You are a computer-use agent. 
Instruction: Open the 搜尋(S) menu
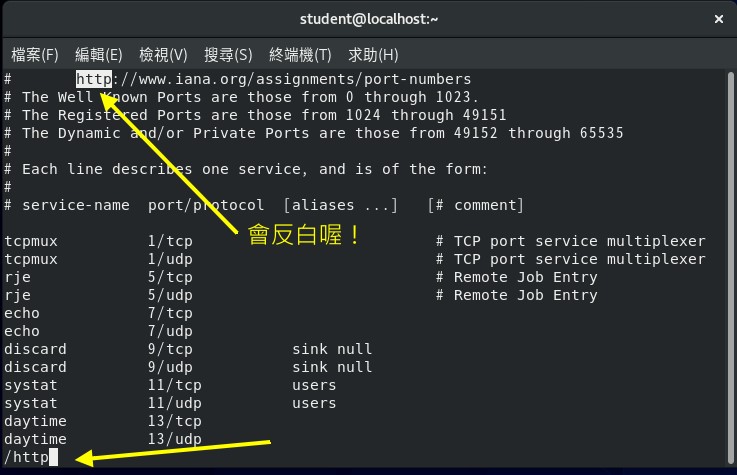pyautogui.click(x=228, y=54)
